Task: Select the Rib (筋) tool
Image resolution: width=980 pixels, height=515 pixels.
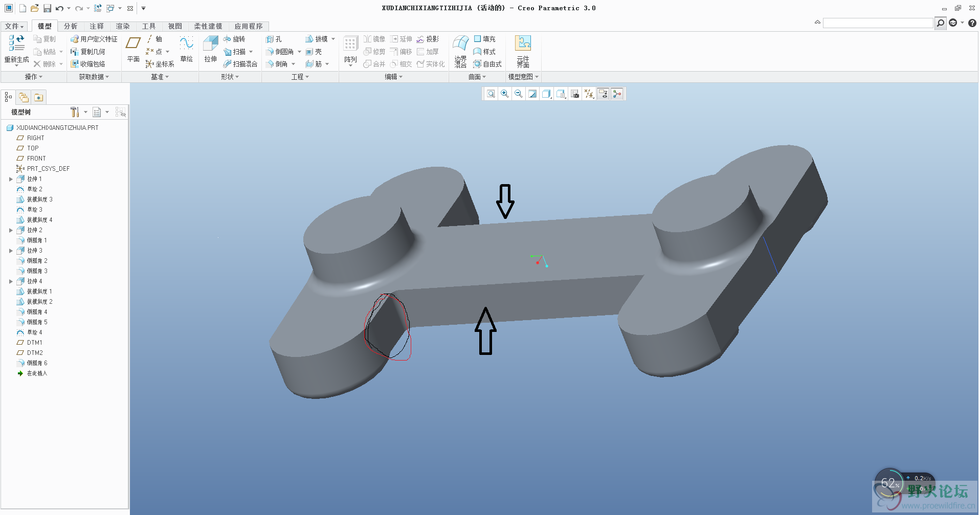Action: pos(314,64)
